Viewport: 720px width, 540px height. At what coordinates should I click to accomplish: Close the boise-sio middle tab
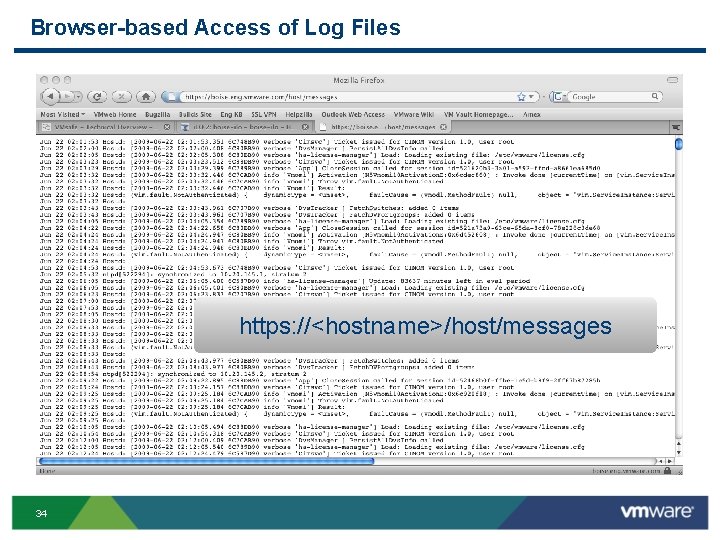(x=305, y=127)
